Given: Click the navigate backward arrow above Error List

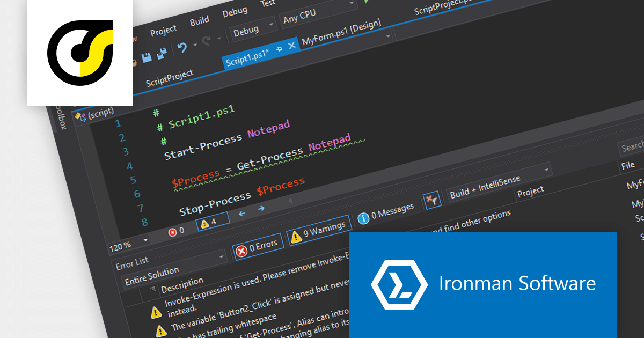Looking at the screenshot, I should pyautogui.click(x=241, y=213).
